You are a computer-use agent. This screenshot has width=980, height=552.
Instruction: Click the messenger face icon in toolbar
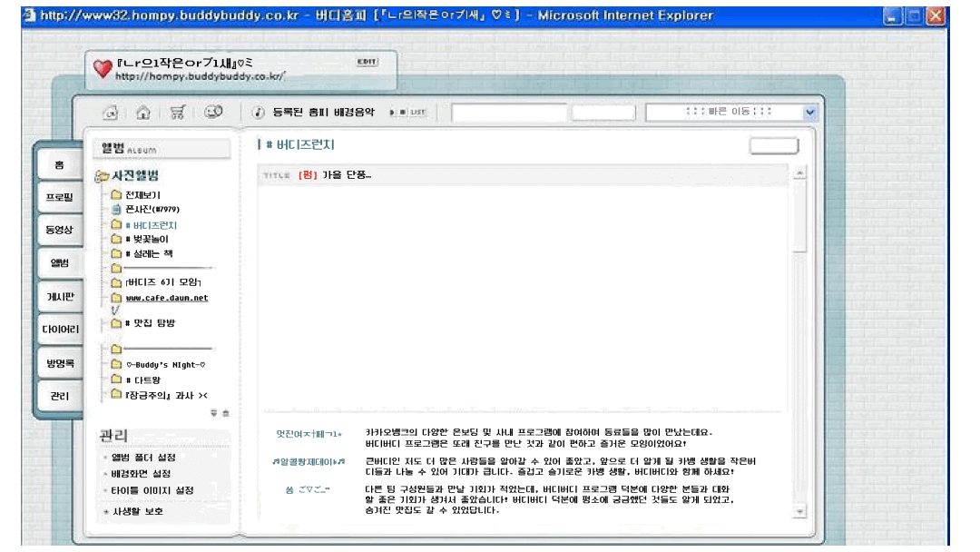[x=213, y=112]
